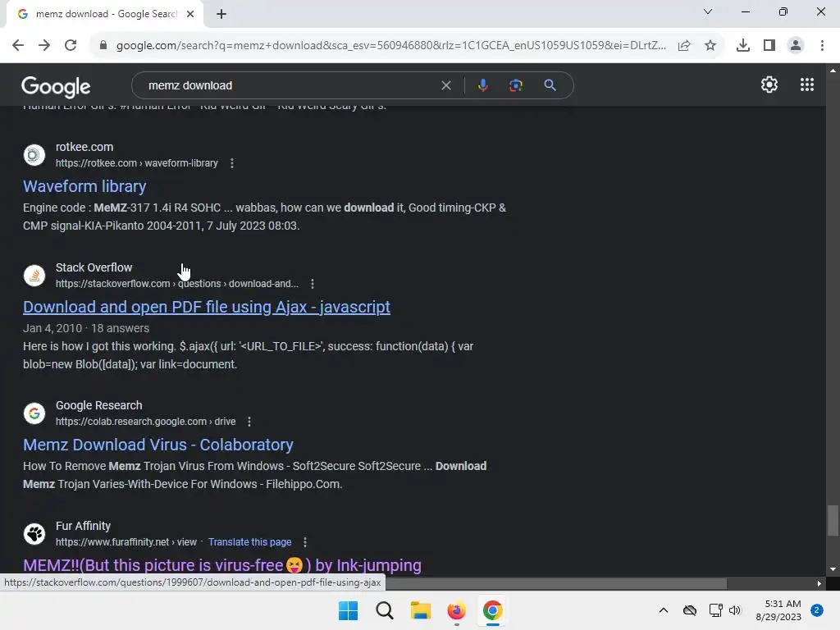840x630 pixels.
Task: Click the horizontal scroll right arrow
Action: pos(819,583)
